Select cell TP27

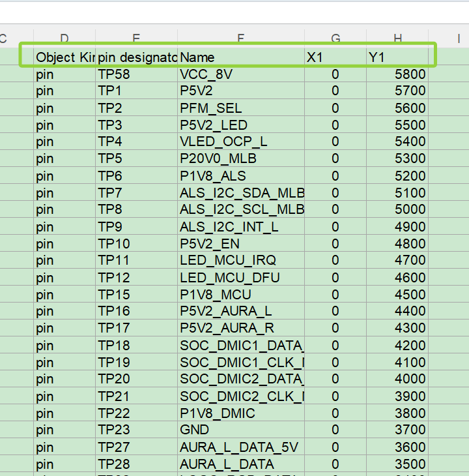(x=136, y=446)
